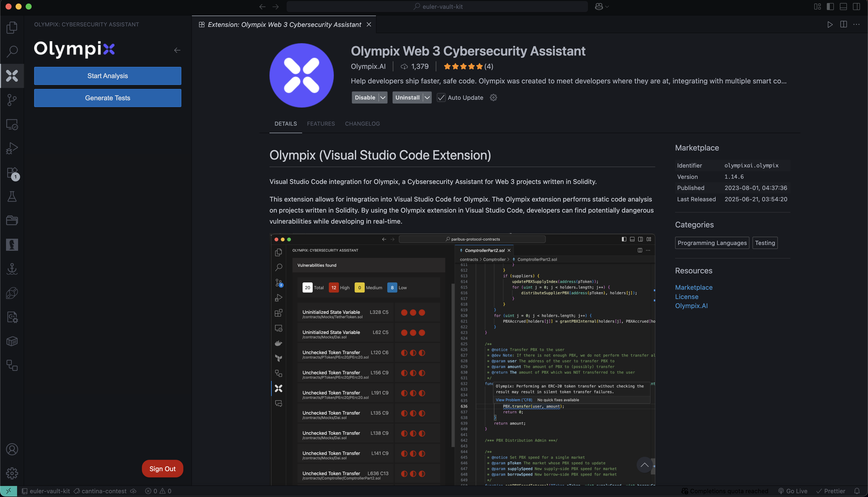
Task: Open the Project Manager folders icon
Action: pyautogui.click(x=12, y=221)
